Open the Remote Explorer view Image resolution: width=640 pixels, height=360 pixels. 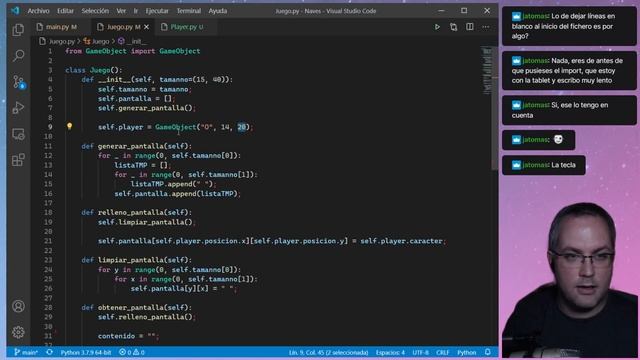pos(18,134)
